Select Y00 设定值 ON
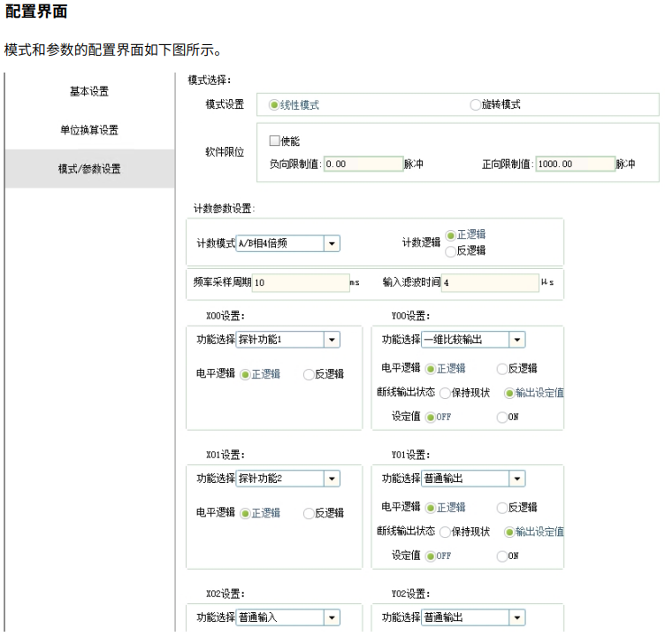The image size is (665, 644). click(x=501, y=417)
